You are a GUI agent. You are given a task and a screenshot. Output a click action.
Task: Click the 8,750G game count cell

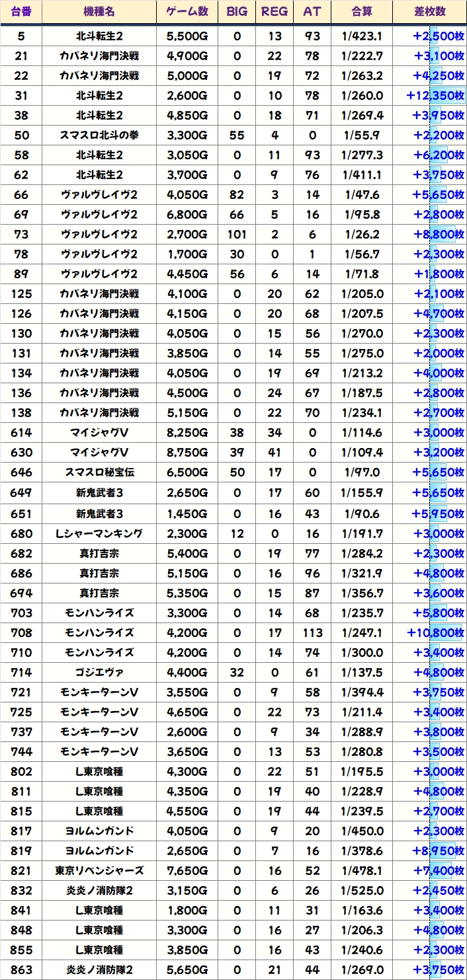[x=187, y=453]
